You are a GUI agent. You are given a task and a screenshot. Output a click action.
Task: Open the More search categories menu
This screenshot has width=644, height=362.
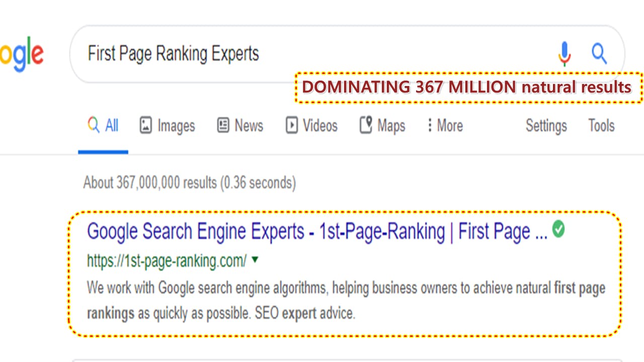point(445,125)
